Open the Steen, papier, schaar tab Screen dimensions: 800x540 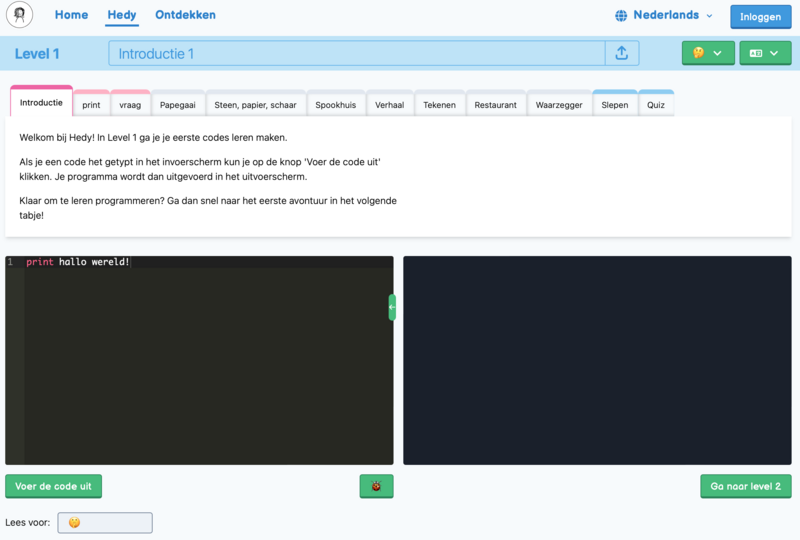[x=255, y=104]
